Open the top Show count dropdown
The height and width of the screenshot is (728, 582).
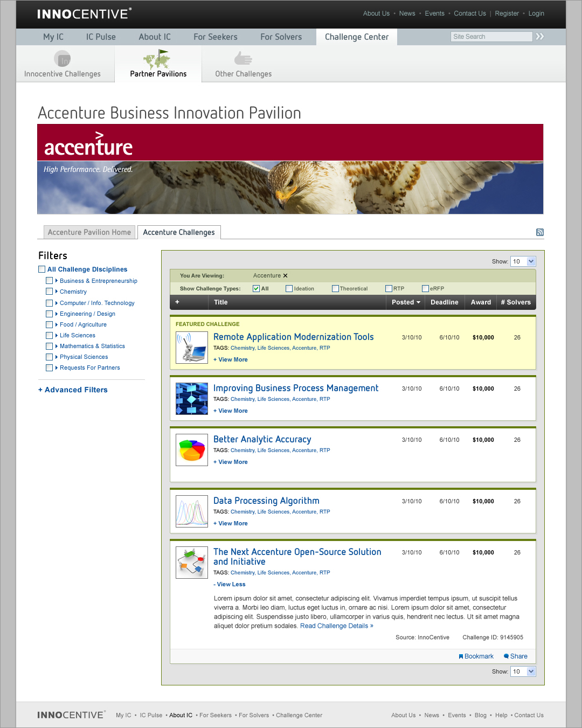tap(523, 261)
